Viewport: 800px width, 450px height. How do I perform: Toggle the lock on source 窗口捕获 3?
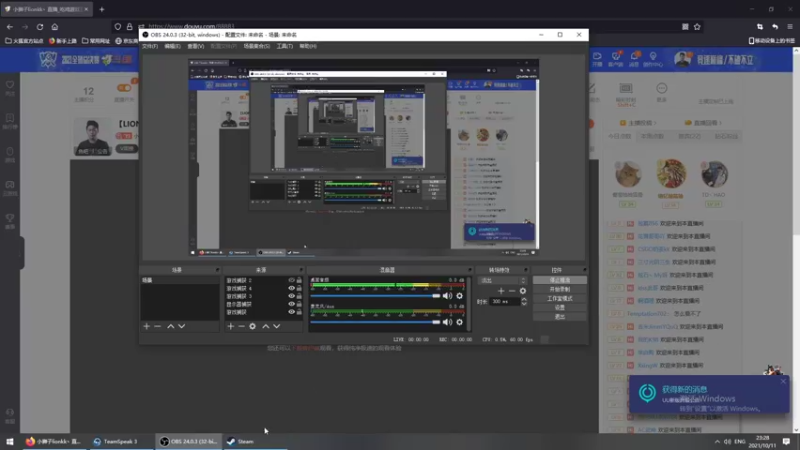[299, 296]
